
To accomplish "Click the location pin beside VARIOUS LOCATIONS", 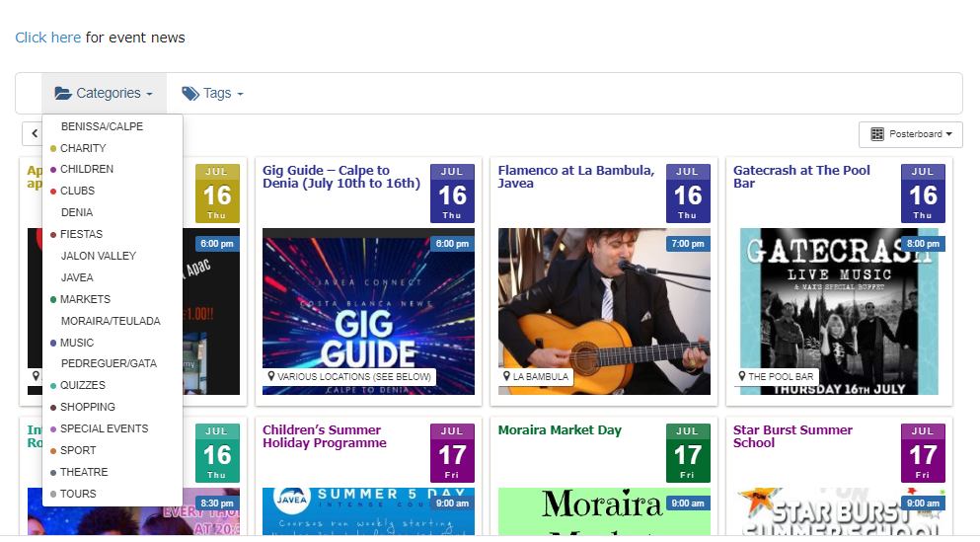I will point(271,376).
